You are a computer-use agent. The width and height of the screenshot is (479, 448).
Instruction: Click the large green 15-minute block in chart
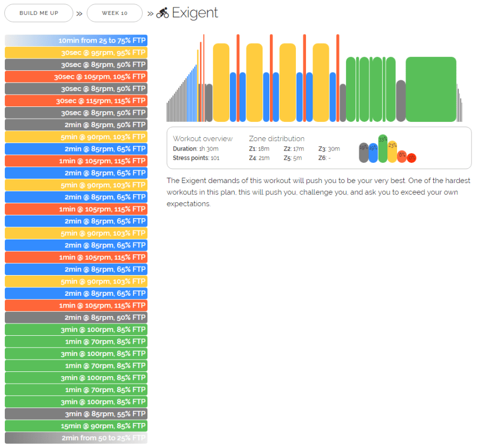[431, 89]
